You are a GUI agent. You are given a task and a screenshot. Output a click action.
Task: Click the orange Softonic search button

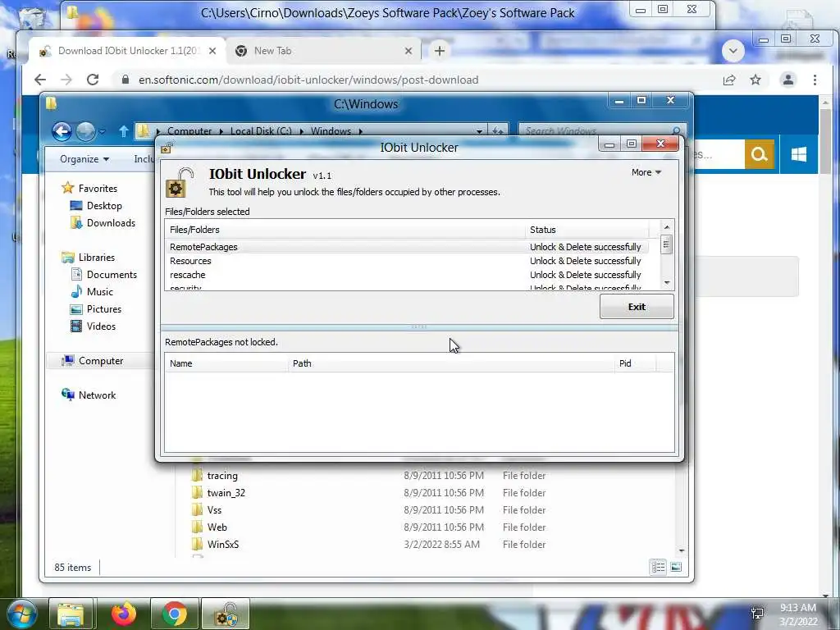point(759,155)
